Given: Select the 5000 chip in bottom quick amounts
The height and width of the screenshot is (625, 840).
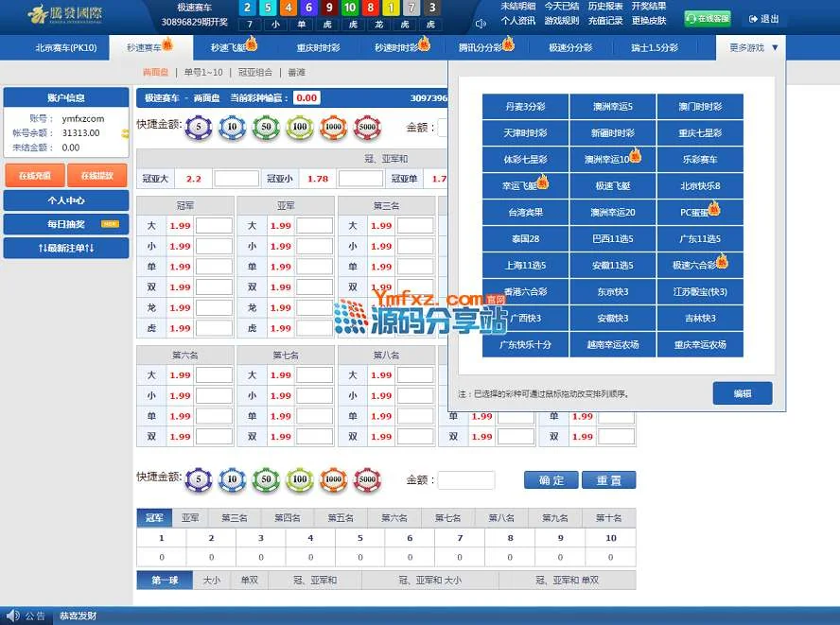Looking at the screenshot, I should click(366, 480).
